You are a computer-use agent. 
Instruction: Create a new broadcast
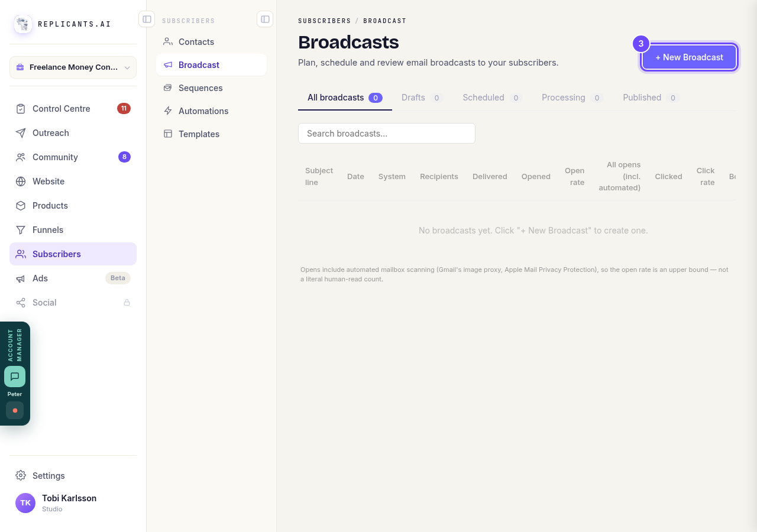tap(689, 57)
